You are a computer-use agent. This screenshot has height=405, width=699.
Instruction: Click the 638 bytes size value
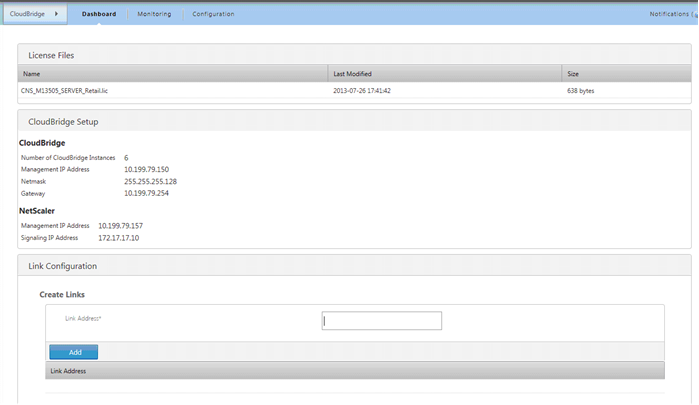click(x=580, y=91)
